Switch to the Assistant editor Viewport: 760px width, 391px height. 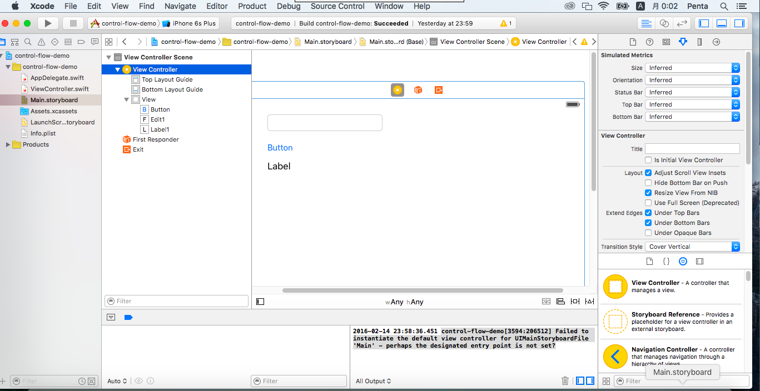pyautogui.click(x=665, y=23)
